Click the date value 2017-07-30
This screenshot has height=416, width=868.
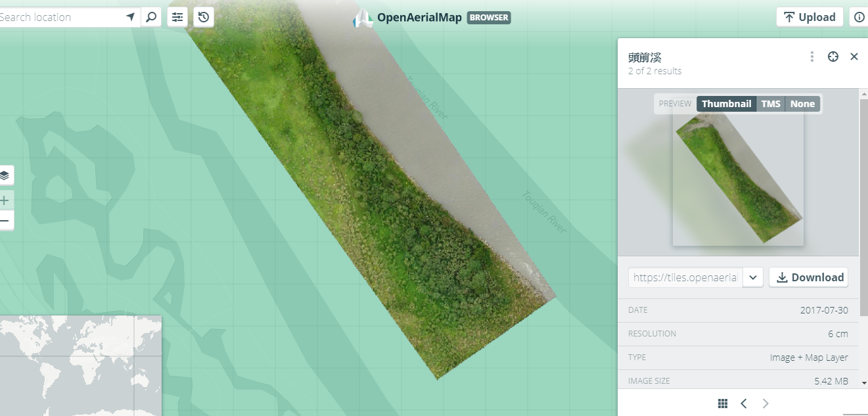[824, 310]
